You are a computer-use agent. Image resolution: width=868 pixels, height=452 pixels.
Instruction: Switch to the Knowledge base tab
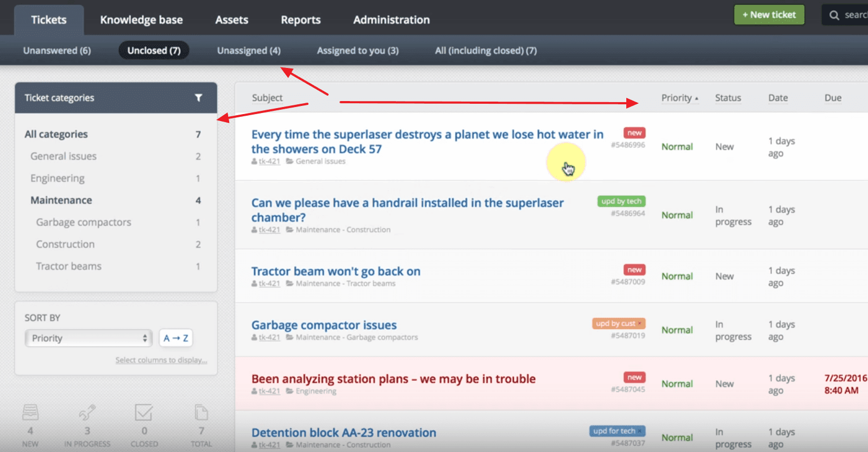141,20
